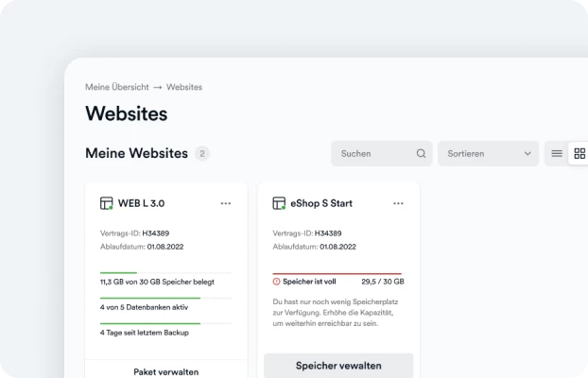Open the WEB L 3.0 card title
The width and height of the screenshot is (588, 378).
(x=142, y=203)
